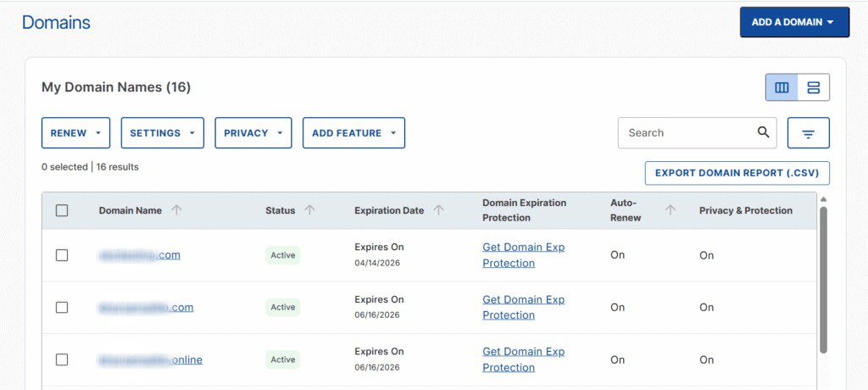Sort by Status arrow icon

(x=309, y=210)
